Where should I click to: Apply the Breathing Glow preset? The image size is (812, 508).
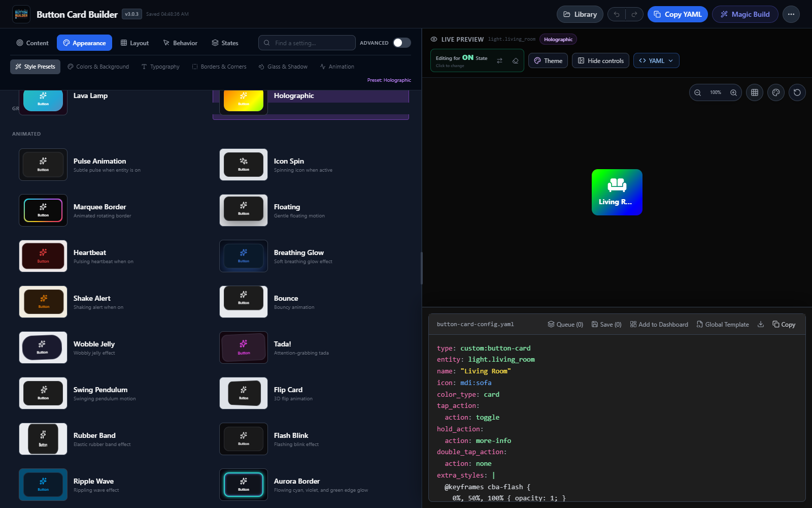311,256
